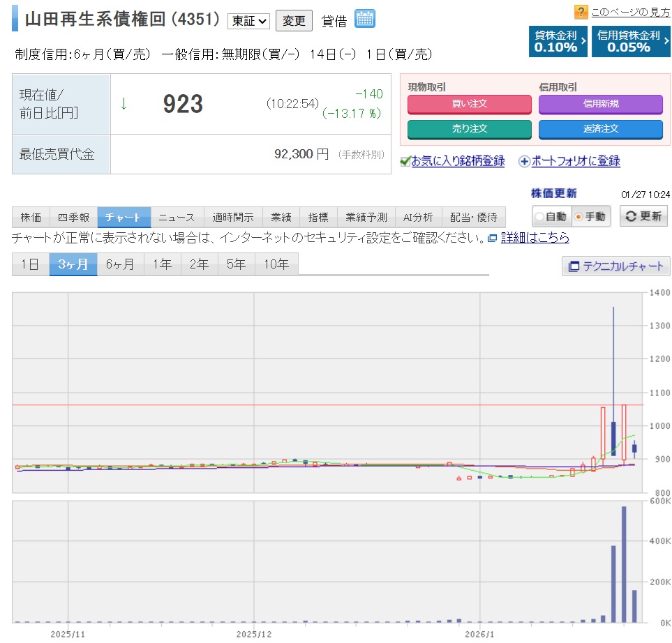The image size is (672, 643).
Task: Click the 信用貸株金利 0.05% banner arrow
Action: (x=665, y=42)
